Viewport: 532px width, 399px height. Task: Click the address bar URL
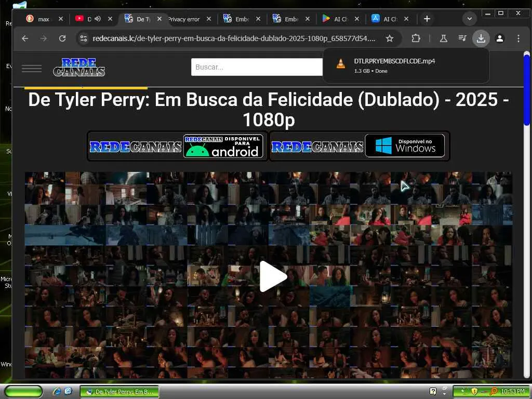click(x=234, y=38)
